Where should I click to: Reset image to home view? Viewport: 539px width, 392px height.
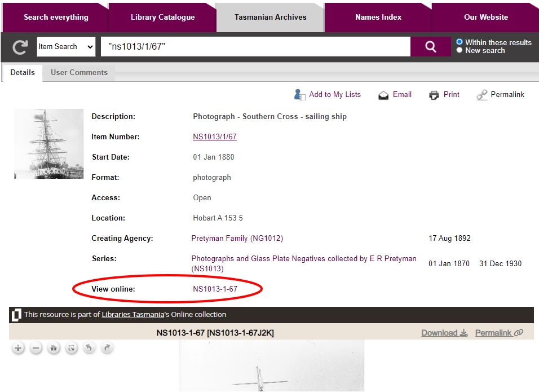(x=54, y=348)
